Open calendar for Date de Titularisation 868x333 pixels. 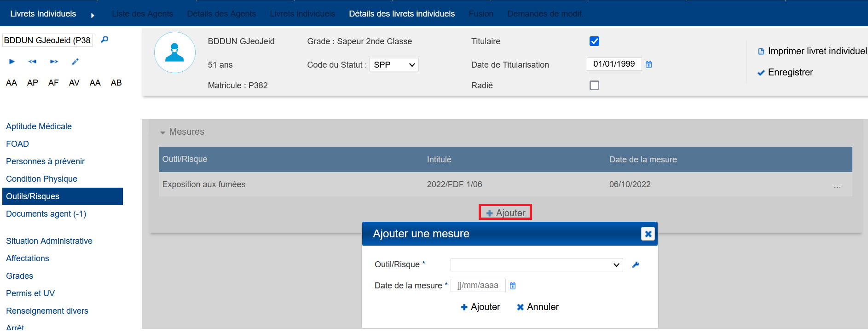coord(648,65)
